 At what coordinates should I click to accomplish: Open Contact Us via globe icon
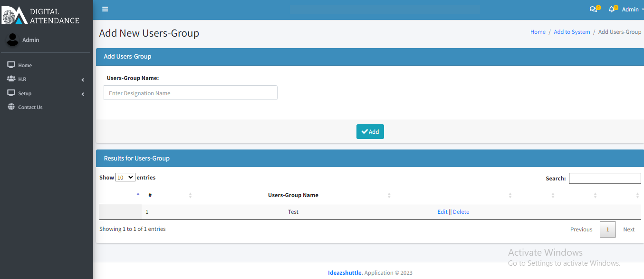(10, 107)
